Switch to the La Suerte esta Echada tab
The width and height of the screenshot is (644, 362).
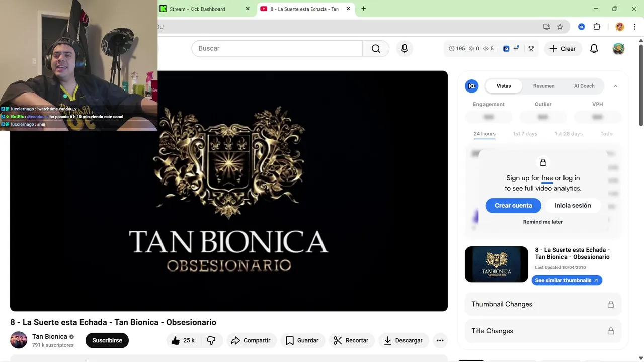click(x=305, y=9)
